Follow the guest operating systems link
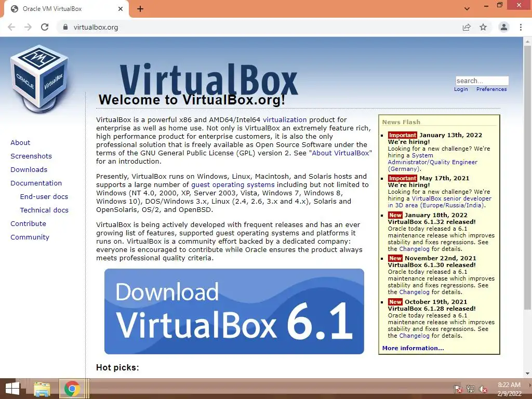Image resolution: width=532 pixels, height=399 pixels. (233, 185)
